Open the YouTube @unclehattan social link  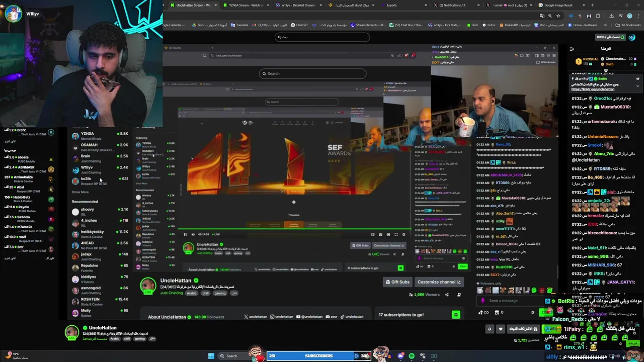pos(309,317)
